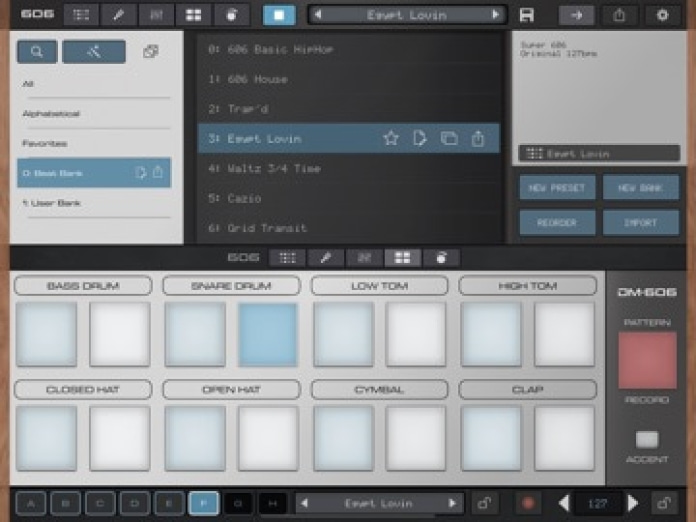696x522 pixels.
Task: Save preset with the floppy disk icon
Action: [527, 15]
